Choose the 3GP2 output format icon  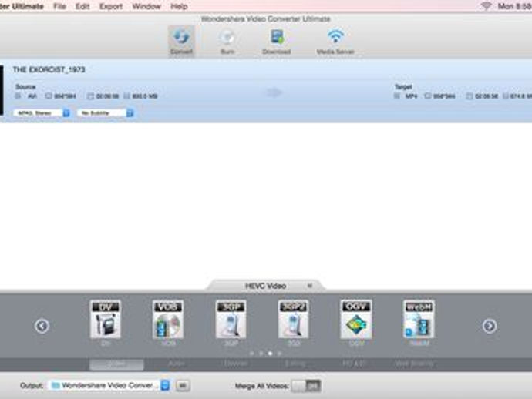click(294, 320)
